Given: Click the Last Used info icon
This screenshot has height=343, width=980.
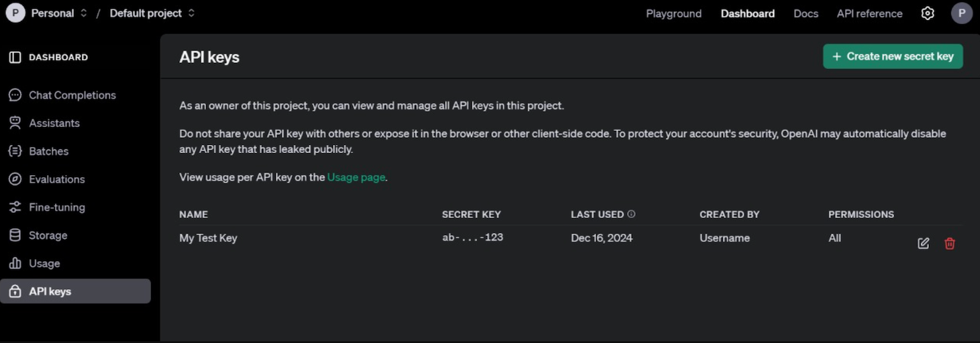Looking at the screenshot, I should [x=631, y=214].
